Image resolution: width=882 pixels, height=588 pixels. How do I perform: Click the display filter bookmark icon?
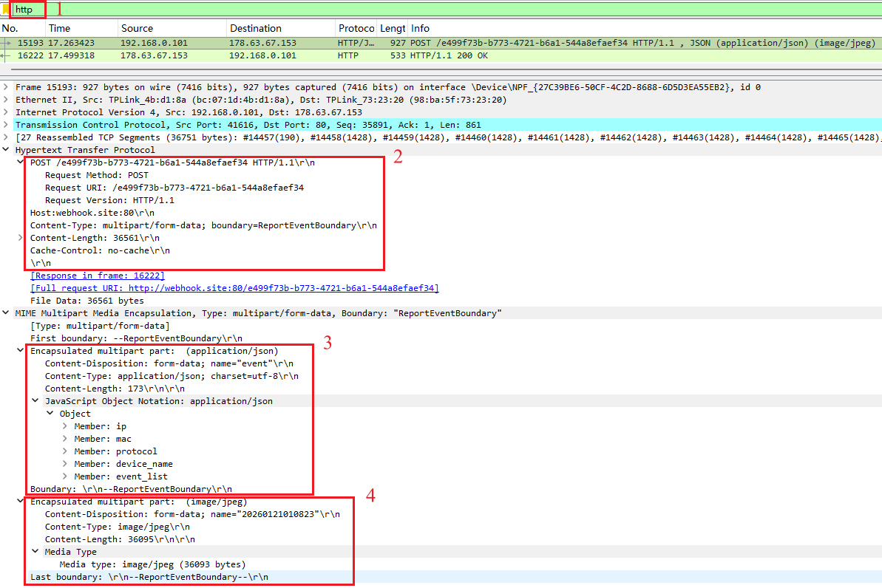click(x=6, y=10)
